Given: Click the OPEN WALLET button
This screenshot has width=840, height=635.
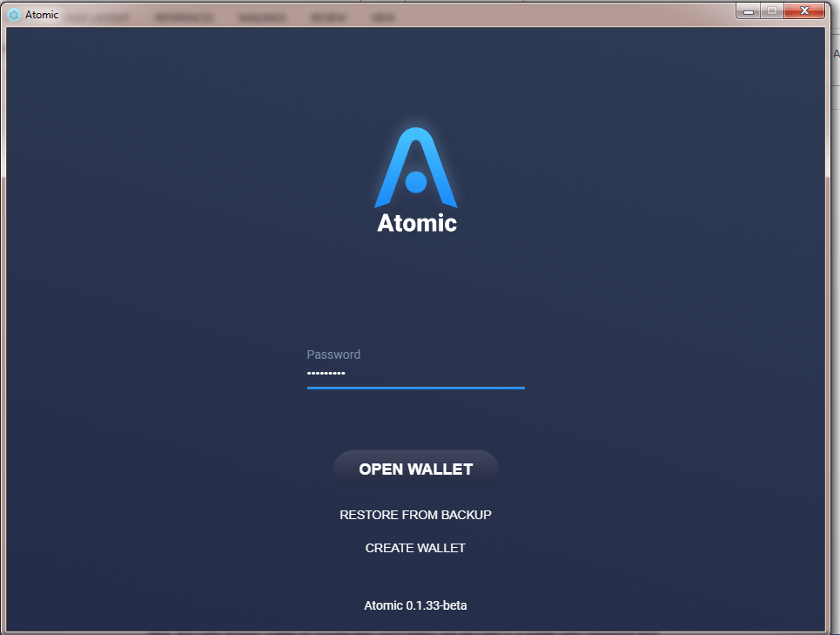Looking at the screenshot, I should (x=416, y=469).
